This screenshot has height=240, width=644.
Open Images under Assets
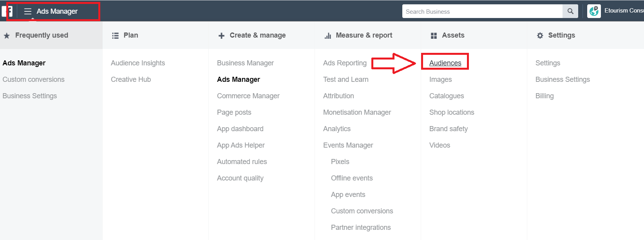pyautogui.click(x=440, y=79)
